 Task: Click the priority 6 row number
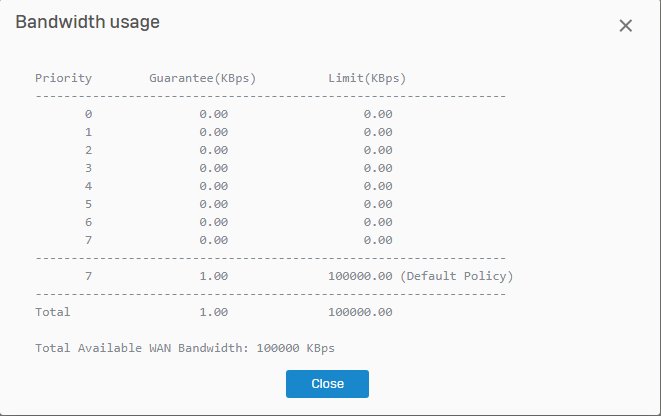pyautogui.click(x=89, y=222)
